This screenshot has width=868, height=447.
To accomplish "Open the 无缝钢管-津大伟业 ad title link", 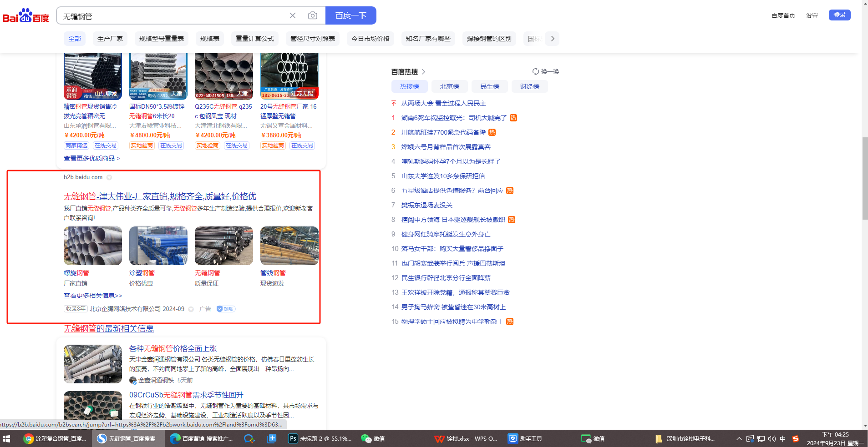I will pos(160,196).
